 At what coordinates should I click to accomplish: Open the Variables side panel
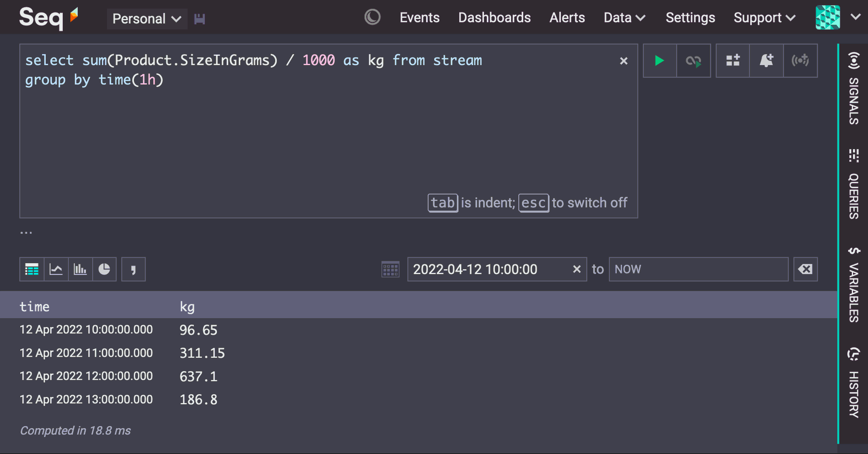point(853,284)
